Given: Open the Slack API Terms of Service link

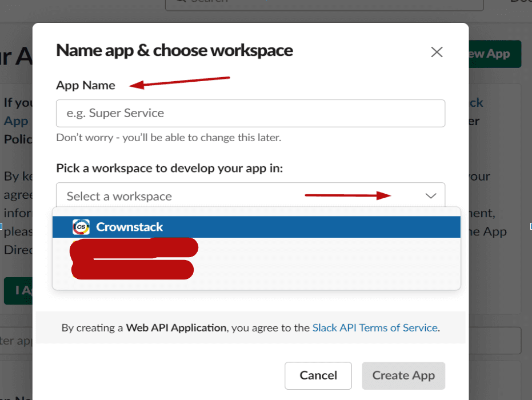Looking at the screenshot, I should [x=375, y=328].
